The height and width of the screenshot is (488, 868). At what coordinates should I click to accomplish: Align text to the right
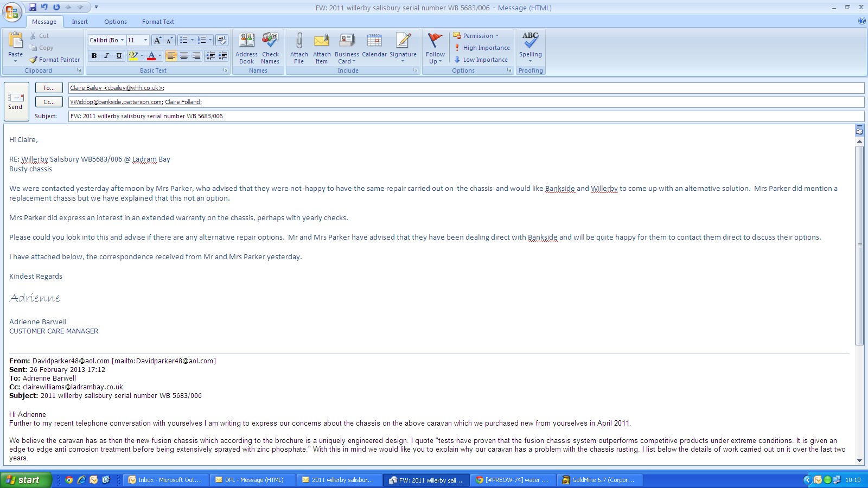pyautogui.click(x=196, y=56)
